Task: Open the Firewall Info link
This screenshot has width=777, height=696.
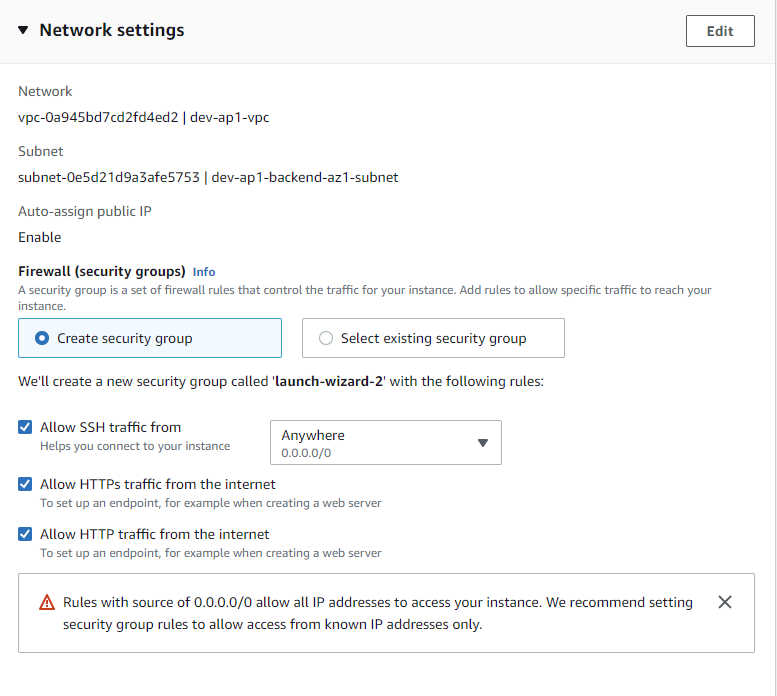Action: (204, 272)
